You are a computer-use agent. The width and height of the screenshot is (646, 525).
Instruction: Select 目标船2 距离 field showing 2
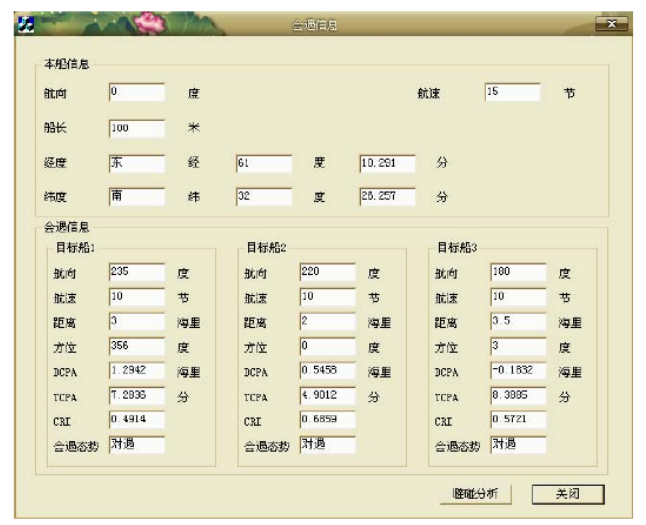click(328, 321)
